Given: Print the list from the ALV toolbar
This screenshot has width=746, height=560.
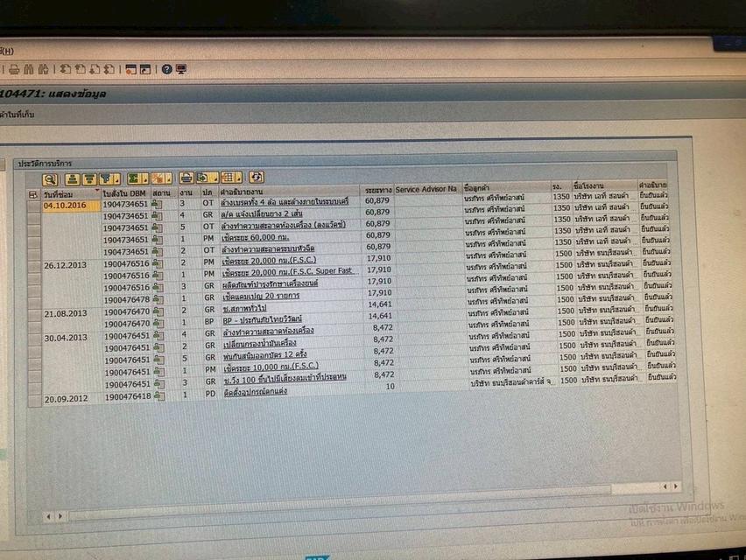Looking at the screenshot, I should click(186, 178).
